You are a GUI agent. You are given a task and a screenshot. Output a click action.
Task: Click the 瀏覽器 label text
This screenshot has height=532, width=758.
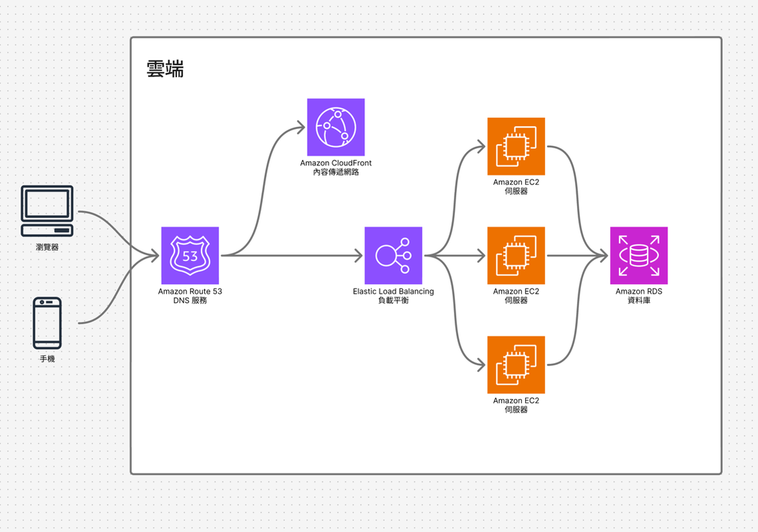click(47, 247)
